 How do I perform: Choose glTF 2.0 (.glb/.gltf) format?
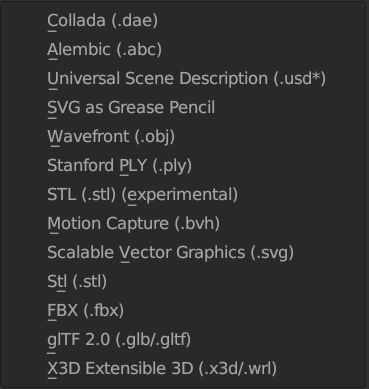click(x=183, y=340)
